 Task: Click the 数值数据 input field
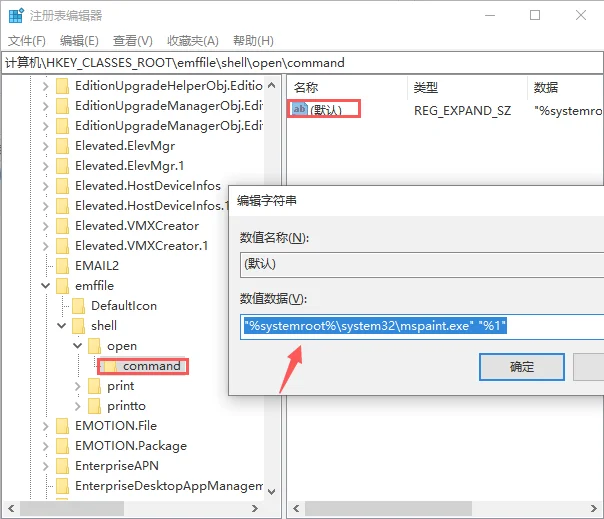point(420,326)
